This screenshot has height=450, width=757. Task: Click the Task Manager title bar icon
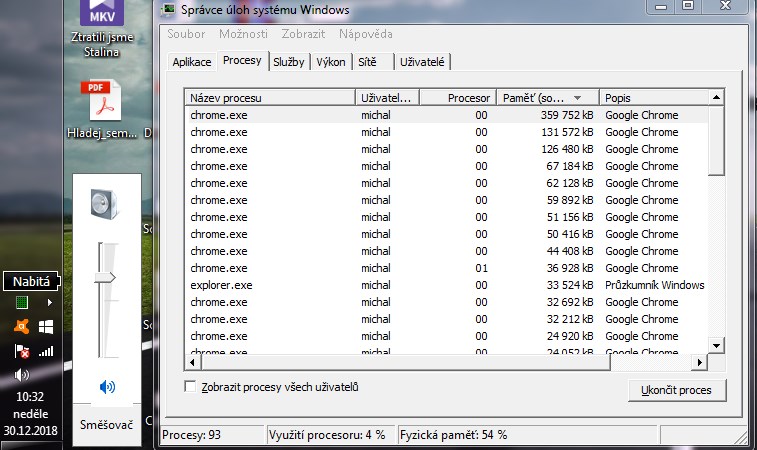coord(168,9)
